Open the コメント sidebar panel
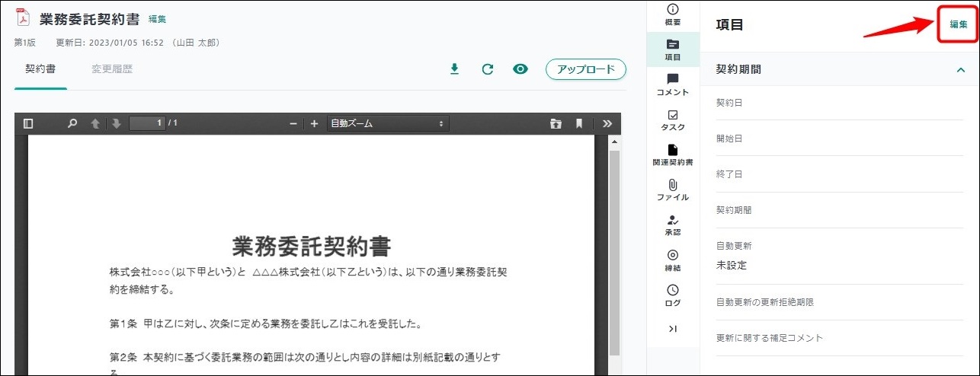980x376 pixels. coord(672,84)
